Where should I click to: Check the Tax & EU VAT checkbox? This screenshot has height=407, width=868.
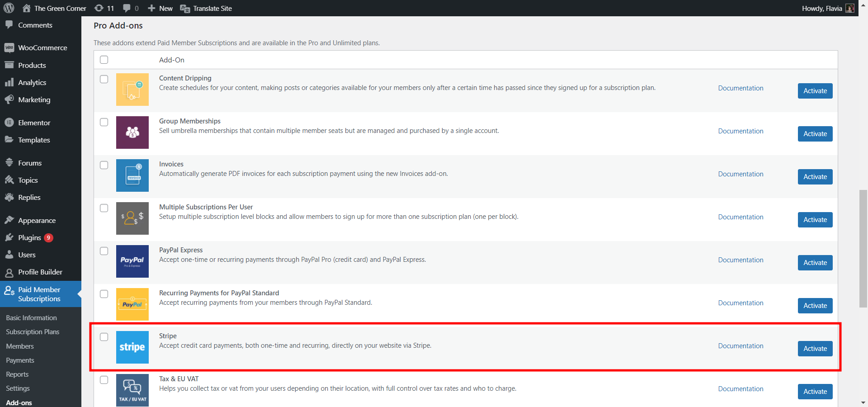104,380
